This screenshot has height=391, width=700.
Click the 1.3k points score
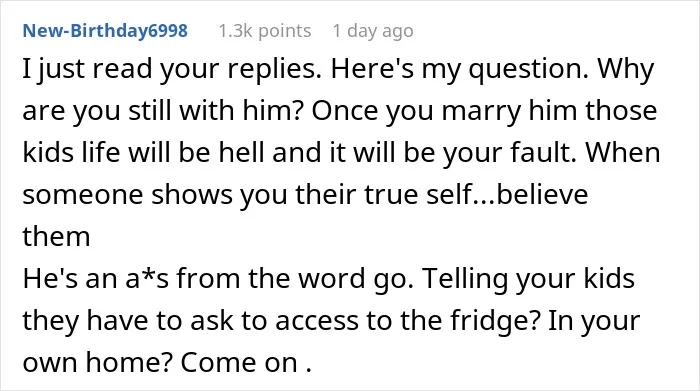coord(264,31)
